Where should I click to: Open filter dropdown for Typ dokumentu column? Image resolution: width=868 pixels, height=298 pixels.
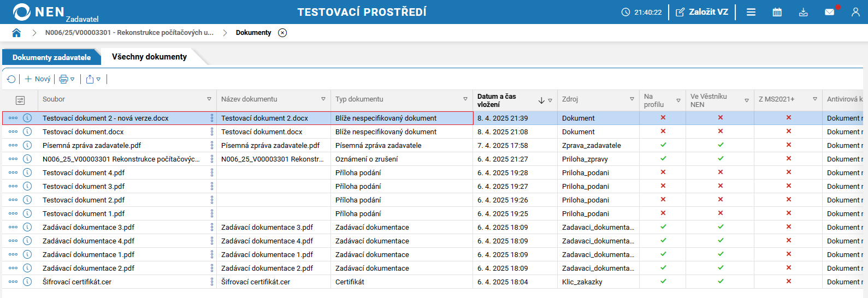click(465, 99)
